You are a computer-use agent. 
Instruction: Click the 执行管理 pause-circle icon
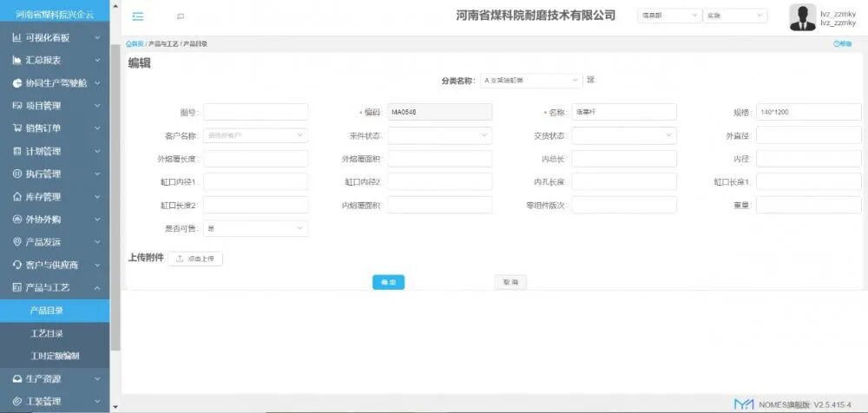(x=16, y=174)
